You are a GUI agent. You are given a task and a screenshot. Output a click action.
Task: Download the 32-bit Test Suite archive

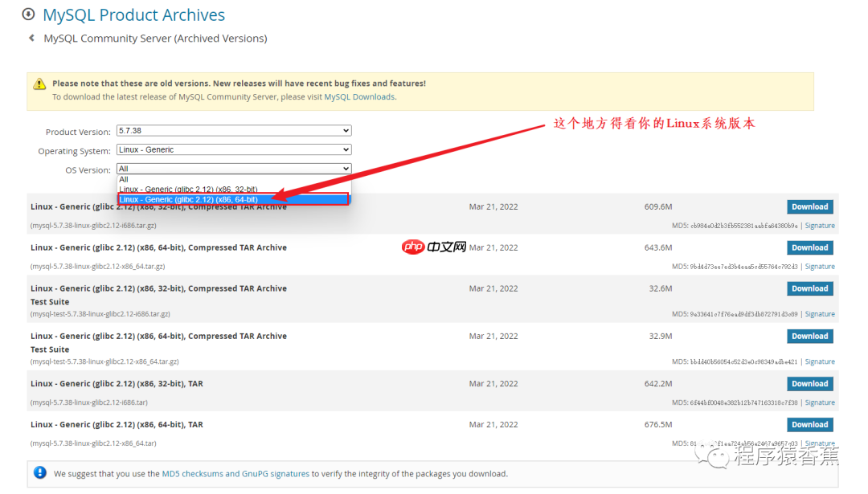tap(809, 288)
